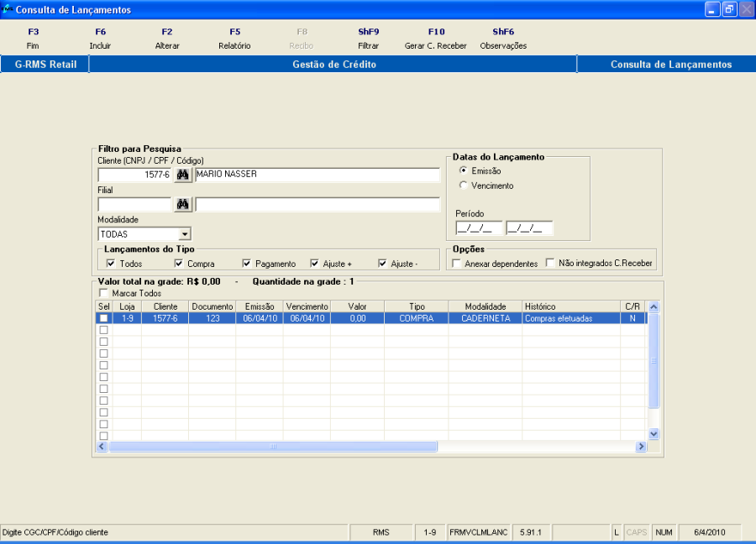Toggle the Compra checkbox
Viewport: 756px width, 544px height.
179,264
